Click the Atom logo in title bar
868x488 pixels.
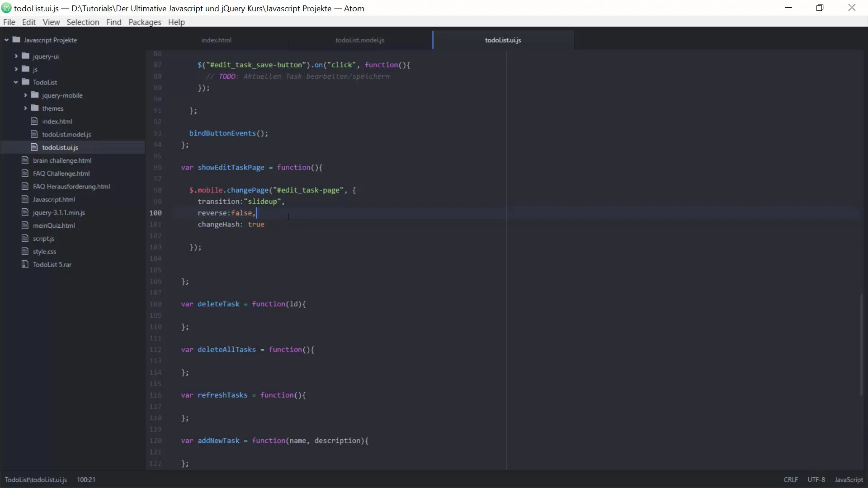(x=6, y=8)
